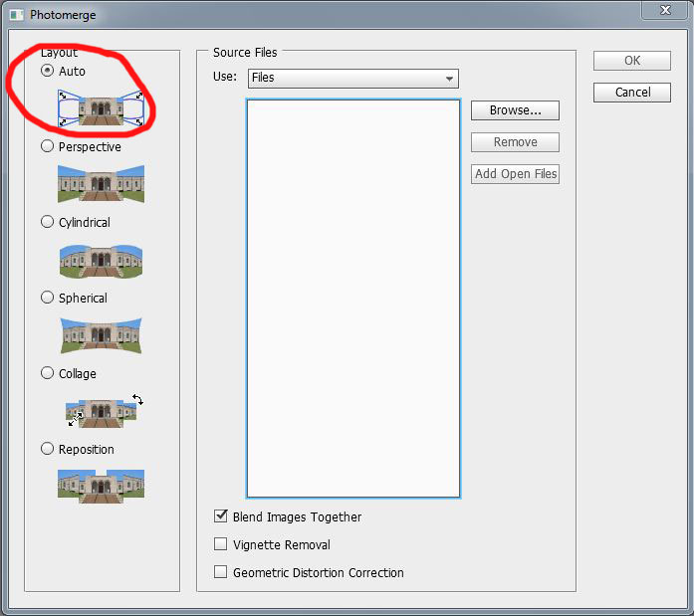The image size is (694, 616).
Task: Click the Remove button
Action: pyautogui.click(x=515, y=142)
